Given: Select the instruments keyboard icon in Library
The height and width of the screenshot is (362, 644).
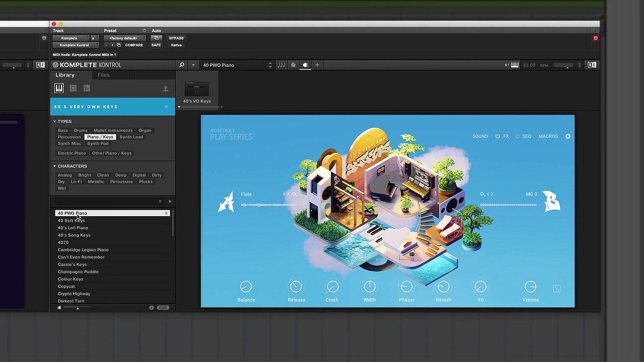Looking at the screenshot, I should pos(59,88).
